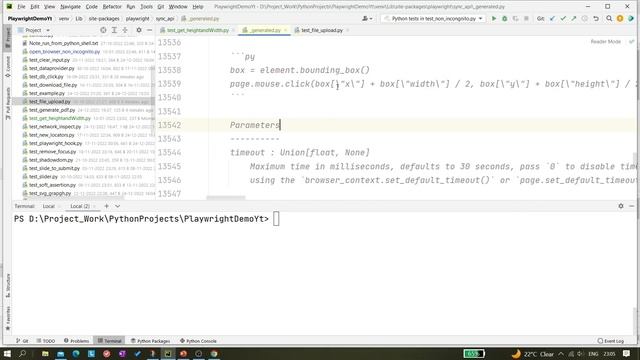Rollback changes with the undo arrow
The width and height of the screenshot is (640, 360).
coord(596,18)
